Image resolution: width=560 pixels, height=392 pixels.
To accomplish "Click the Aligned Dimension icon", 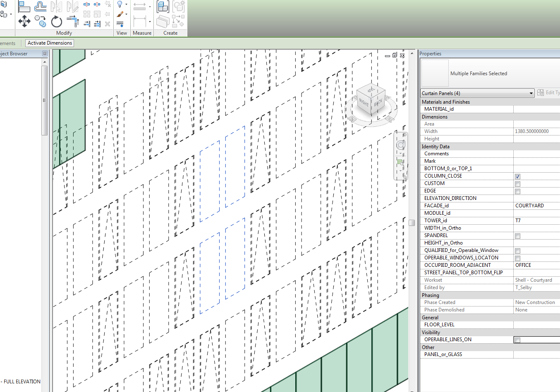I will [x=140, y=21].
